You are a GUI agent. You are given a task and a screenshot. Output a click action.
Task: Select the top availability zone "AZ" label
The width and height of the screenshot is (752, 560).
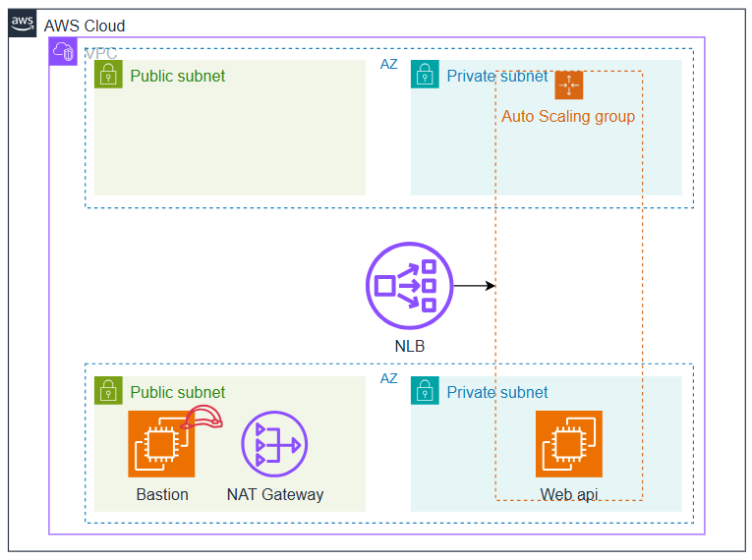pos(389,65)
